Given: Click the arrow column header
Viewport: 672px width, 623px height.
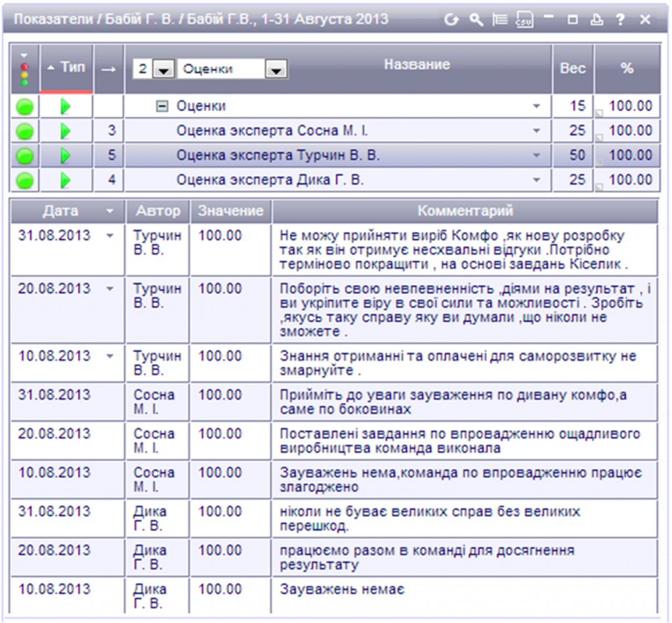Looking at the screenshot, I should click(109, 69).
